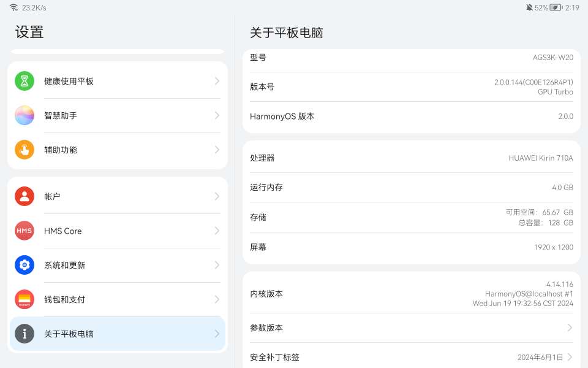588x368 pixels.
Task: Expand 系统和更新 using its chevron arrow
Action: pos(217,265)
